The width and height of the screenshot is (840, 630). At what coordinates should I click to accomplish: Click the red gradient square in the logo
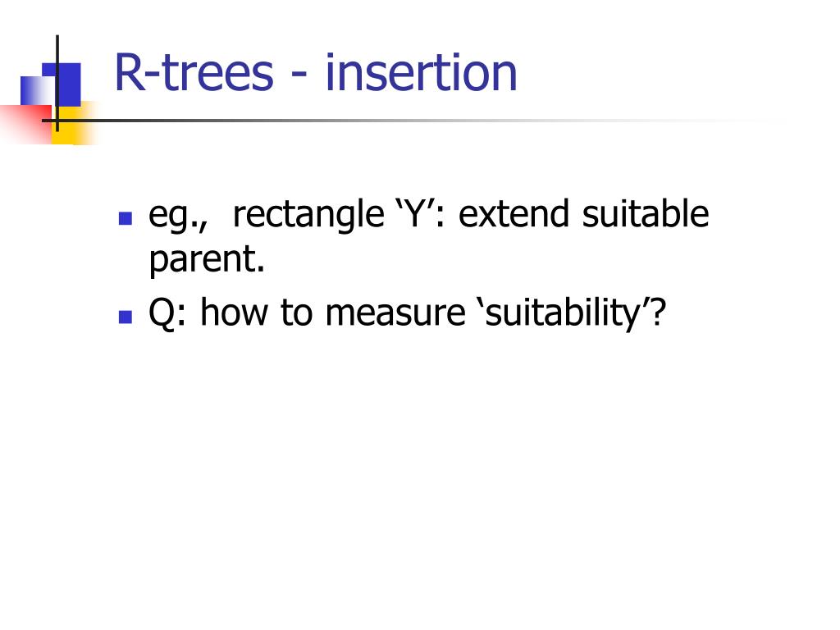[x=27, y=124]
